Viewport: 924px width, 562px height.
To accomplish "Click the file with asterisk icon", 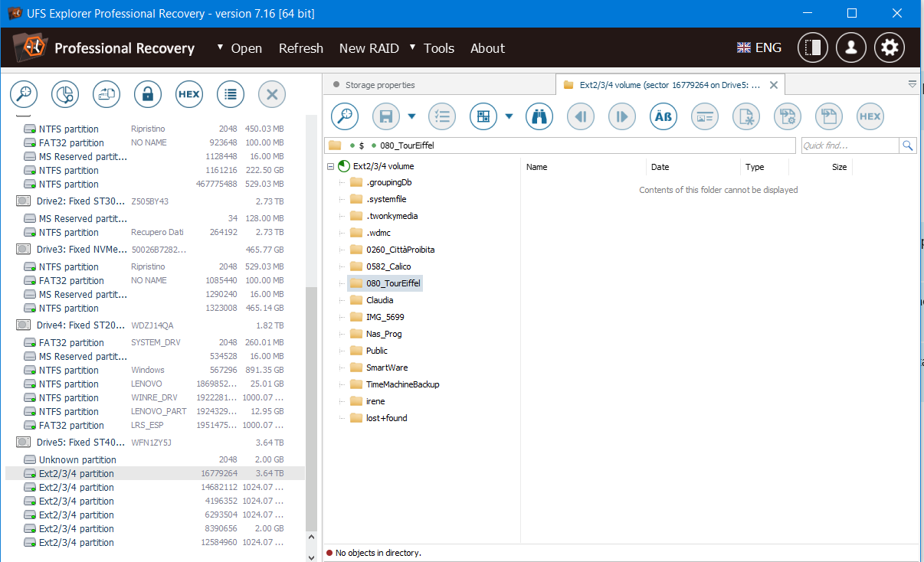I will point(746,116).
